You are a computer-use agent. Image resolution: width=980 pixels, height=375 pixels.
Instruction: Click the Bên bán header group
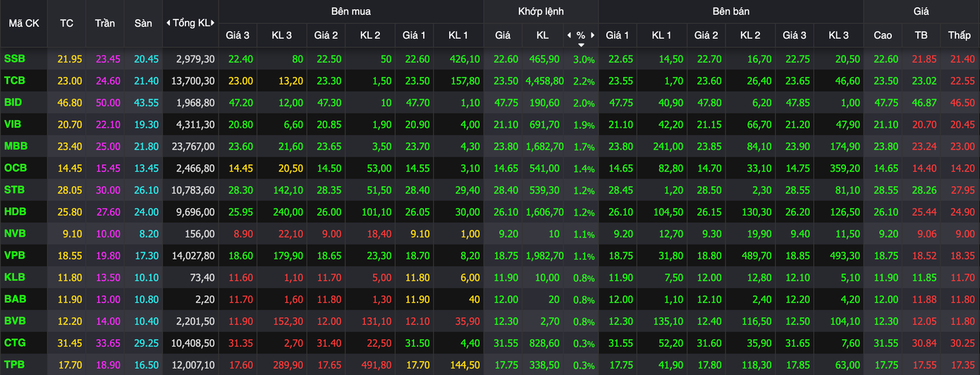coord(730,11)
